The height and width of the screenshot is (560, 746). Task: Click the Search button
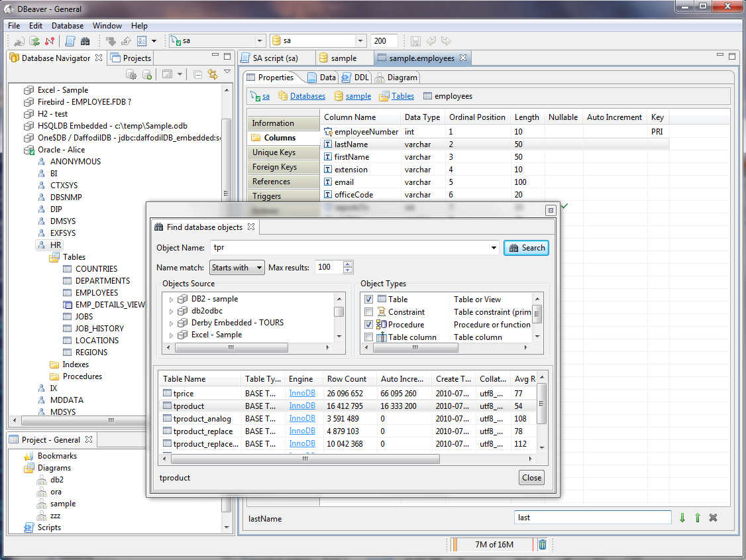pyautogui.click(x=526, y=248)
